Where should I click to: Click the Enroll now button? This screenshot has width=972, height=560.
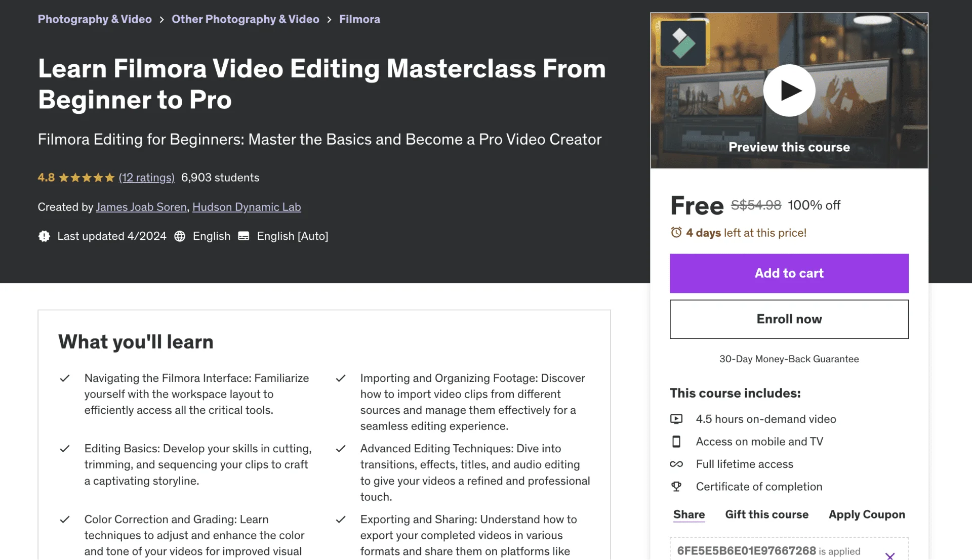tap(789, 319)
